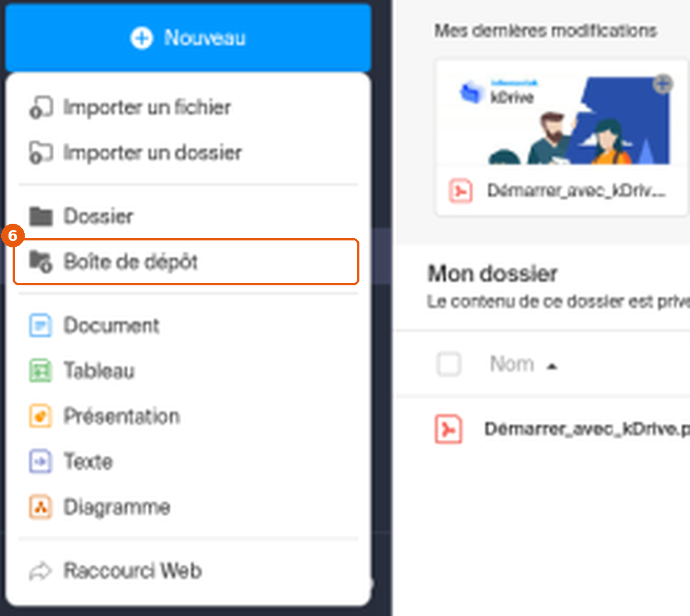
Task: Click the Mon dossier title
Action: 493,274
